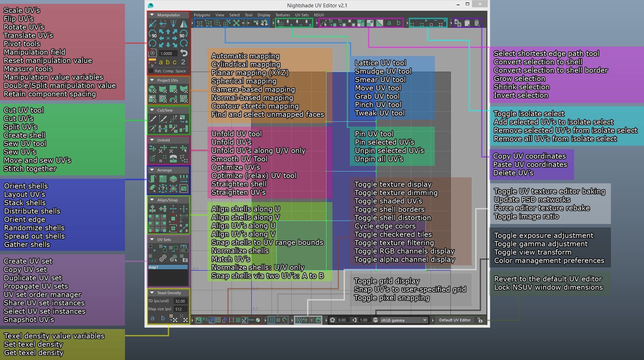
Task: Collapse the Manipulator panel section
Action: pos(152,15)
